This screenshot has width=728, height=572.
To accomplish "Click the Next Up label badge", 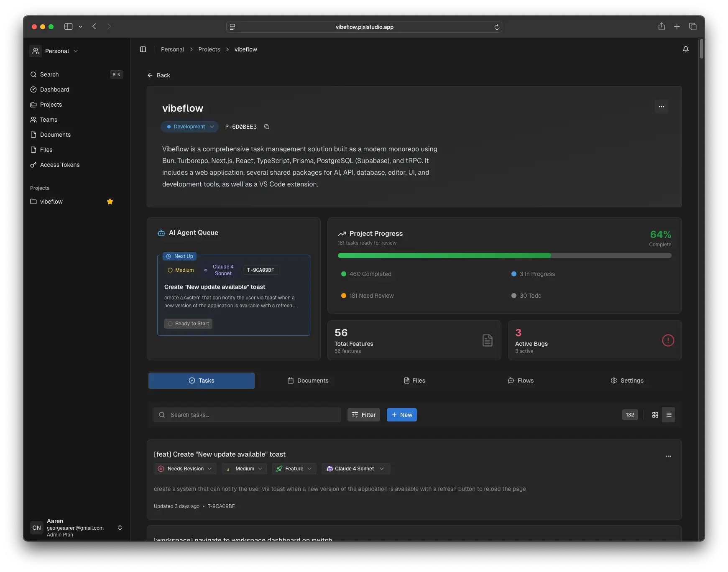I will pyautogui.click(x=180, y=256).
